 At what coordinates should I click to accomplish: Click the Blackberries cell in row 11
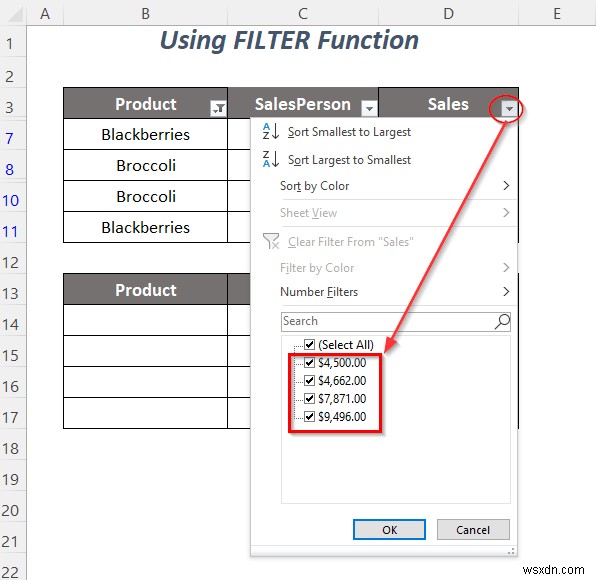coord(146,227)
